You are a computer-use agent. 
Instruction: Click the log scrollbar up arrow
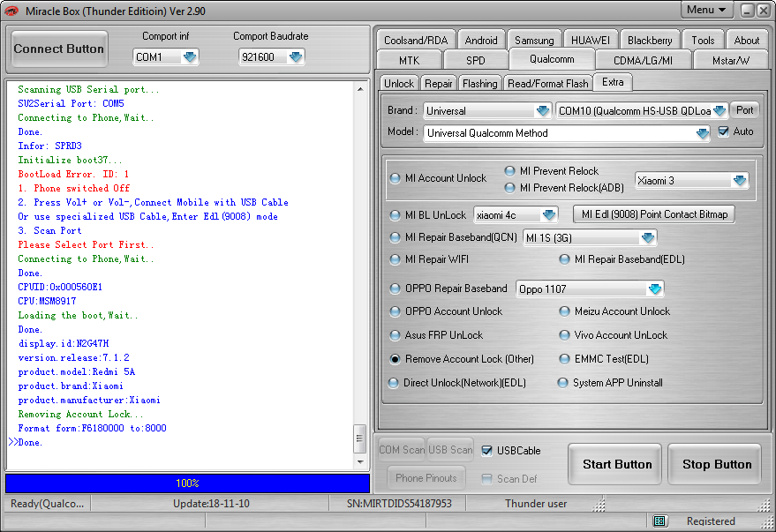click(x=360, y=89)
